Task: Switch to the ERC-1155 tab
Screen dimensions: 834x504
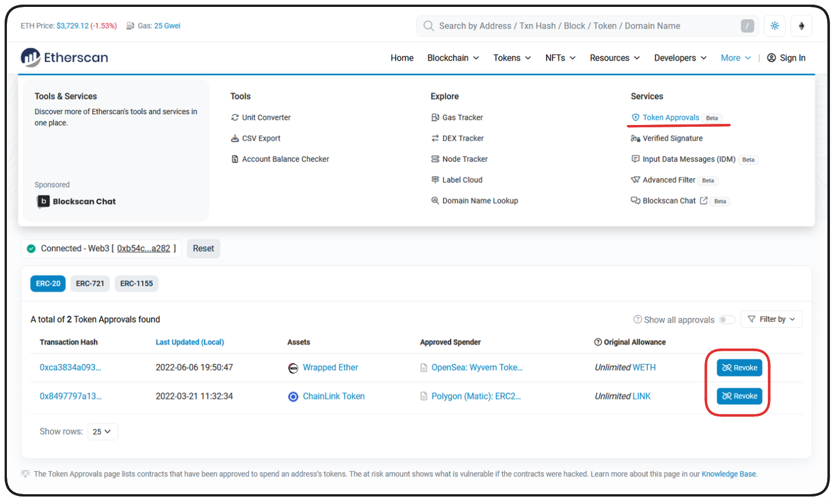Action: (137, 283)
